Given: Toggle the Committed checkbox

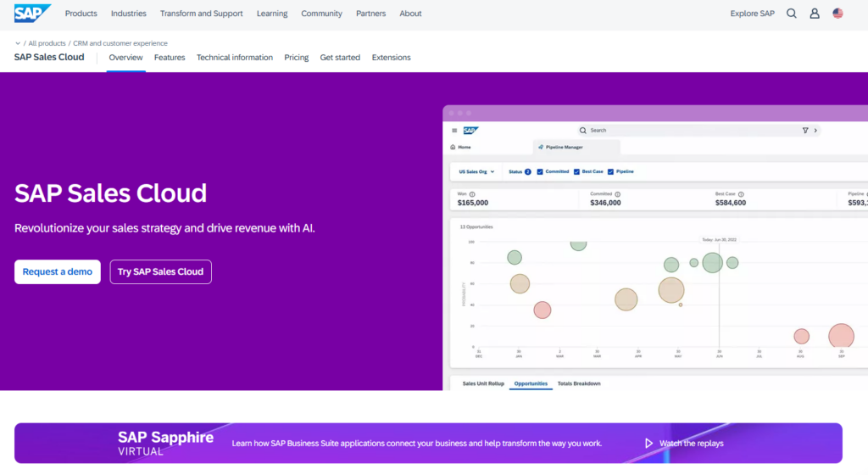Looking at the screenshot, I should click(x=540, y=171).
